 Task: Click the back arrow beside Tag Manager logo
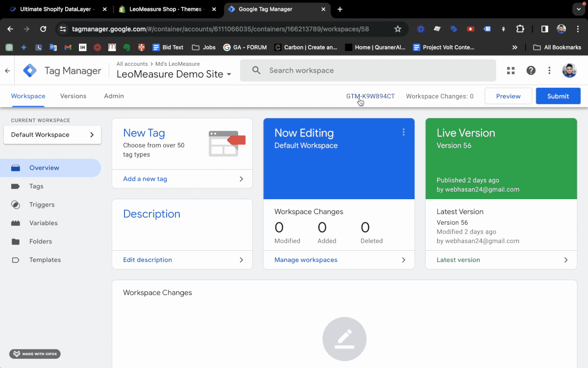(7, 70)
